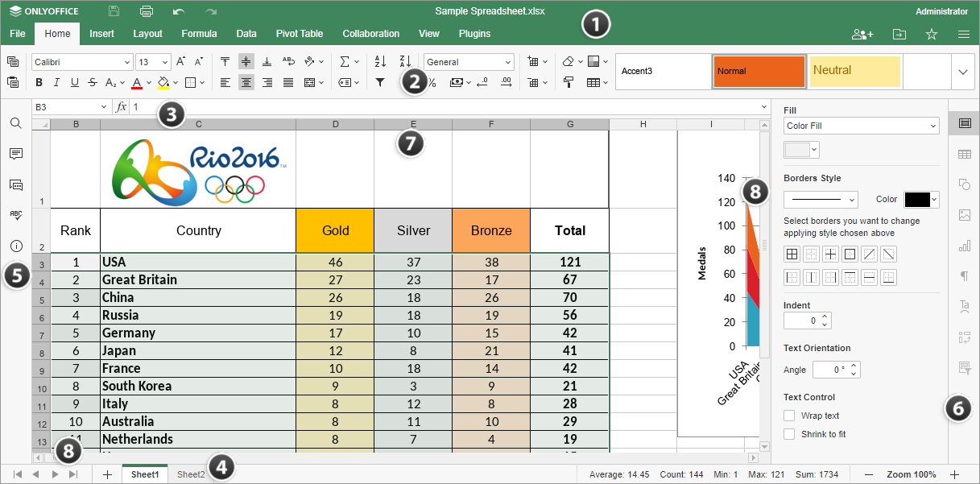Click the Copy icon in Home toolbar
980x484 pixels.
(13, 62)
